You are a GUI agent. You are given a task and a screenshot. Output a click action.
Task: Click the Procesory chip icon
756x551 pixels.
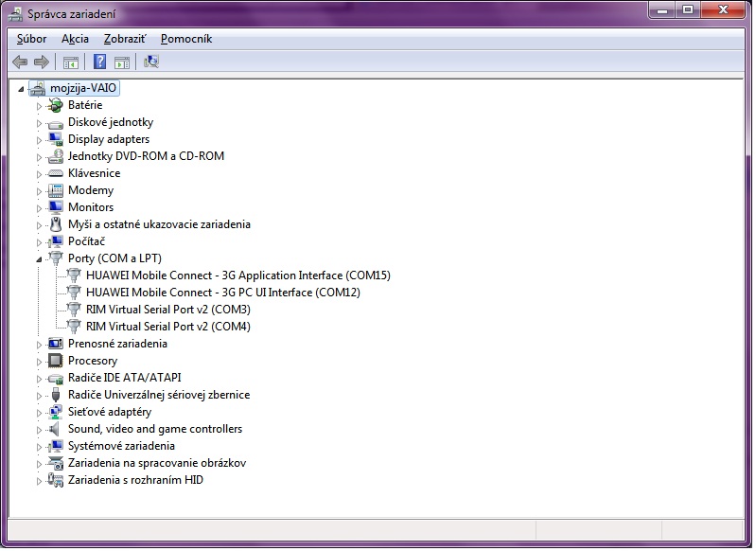[56, 361]
